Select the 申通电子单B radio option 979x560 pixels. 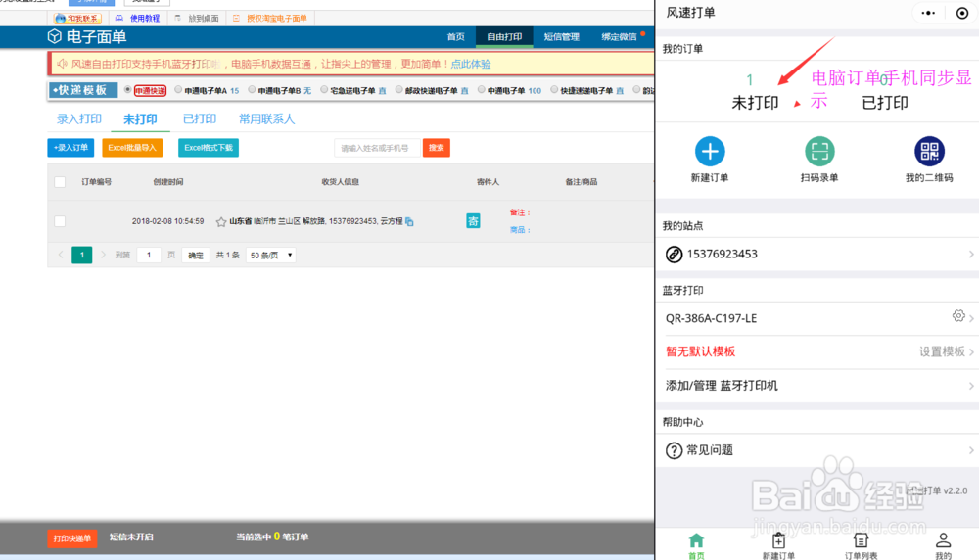click(x=253, y=90)
